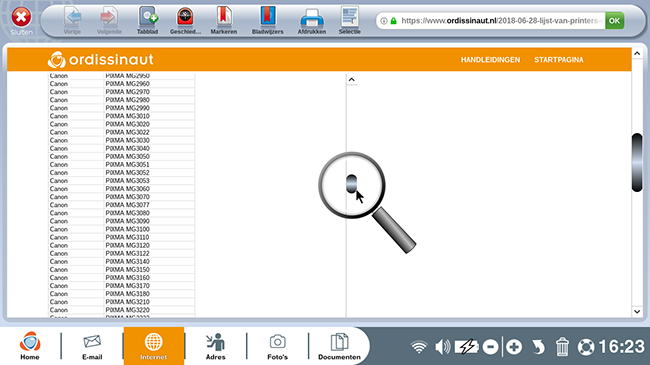Open the Wi-Fi status icon
The image size is (650, 365).
pyautogui.click(x=419, y=347)
